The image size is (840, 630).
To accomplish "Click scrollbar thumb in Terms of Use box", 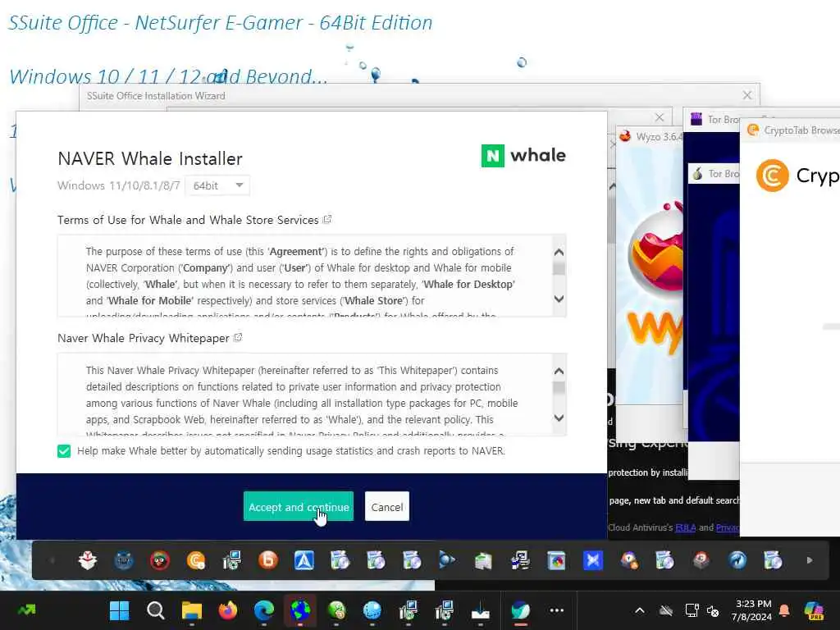I will [559, 268].
